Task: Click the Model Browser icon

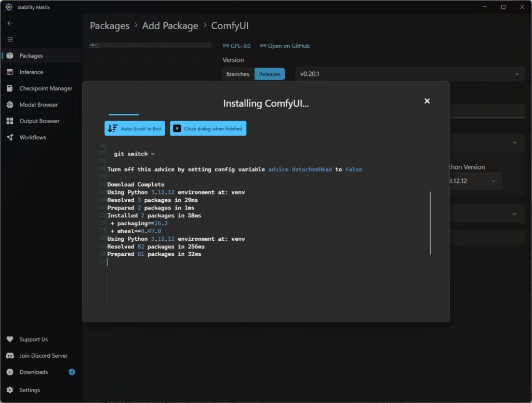Action: pos(10,105)
